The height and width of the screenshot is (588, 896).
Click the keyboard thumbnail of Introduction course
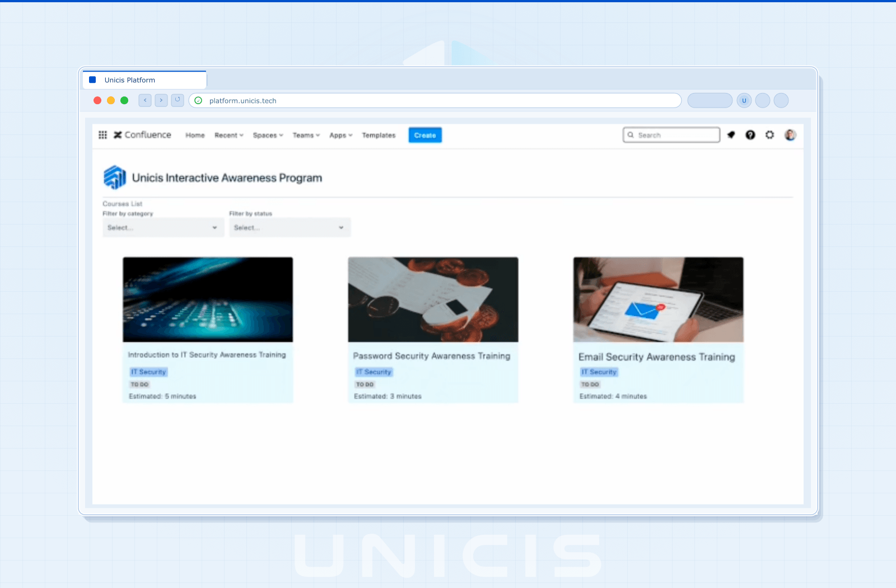[x=208, y=300]
